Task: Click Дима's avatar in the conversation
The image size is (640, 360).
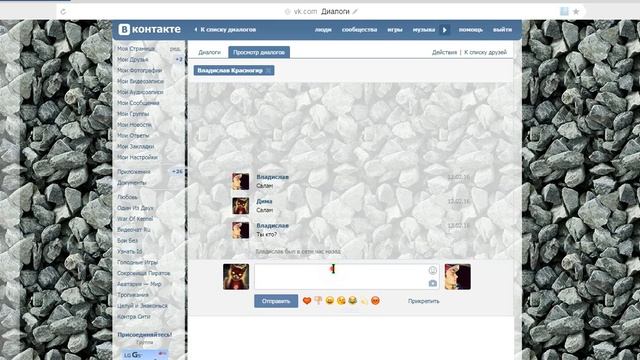Action: [240, 206]
